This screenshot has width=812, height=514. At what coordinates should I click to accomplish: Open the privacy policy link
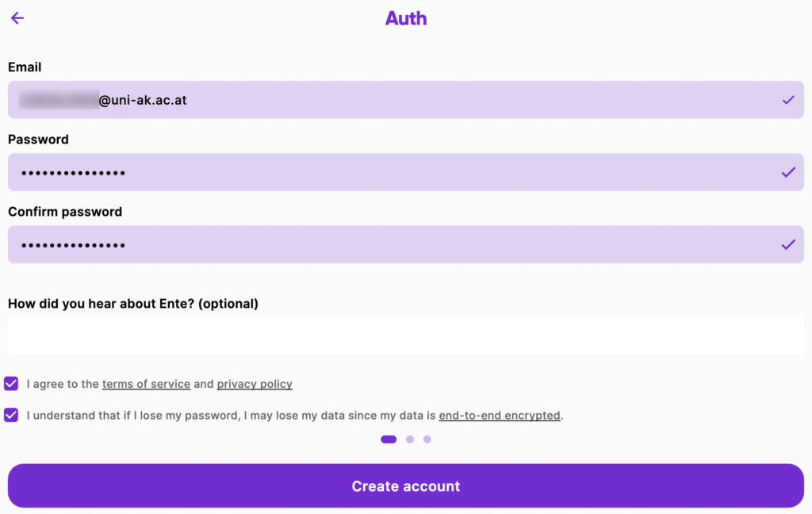tap(255, 384)
